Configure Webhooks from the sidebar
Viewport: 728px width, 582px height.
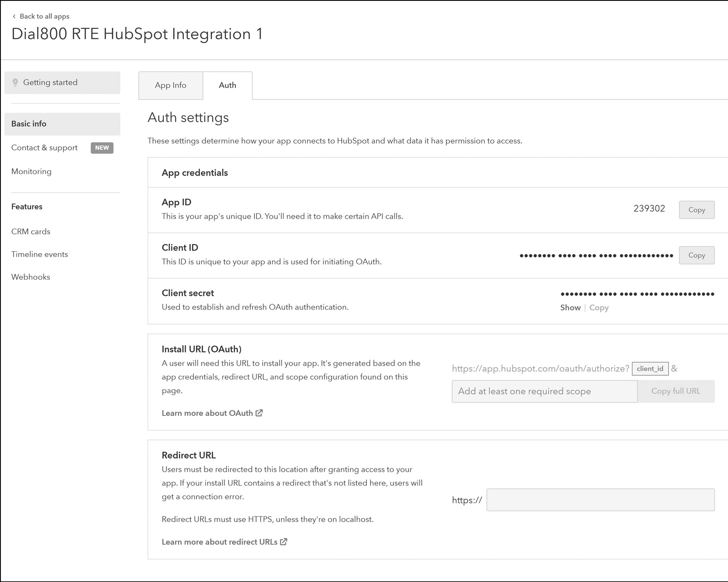click(x=30, y=277)
